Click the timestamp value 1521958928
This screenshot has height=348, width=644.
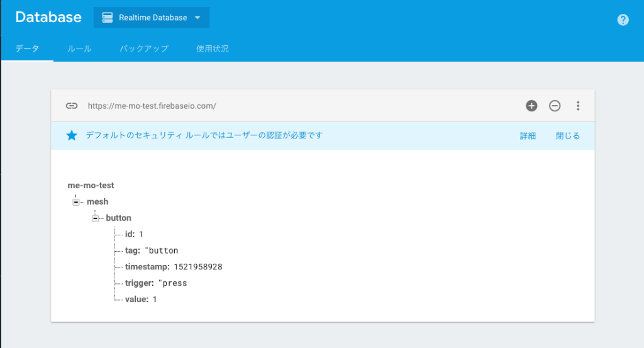[x=198, y=267]
